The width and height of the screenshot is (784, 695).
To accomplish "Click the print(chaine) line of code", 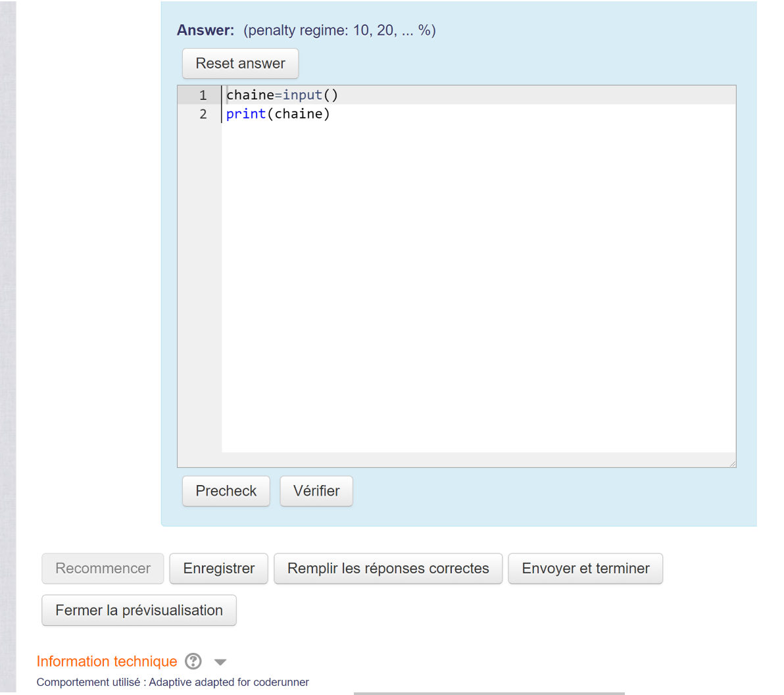I will pyautogui.click(x=277, y=114).
